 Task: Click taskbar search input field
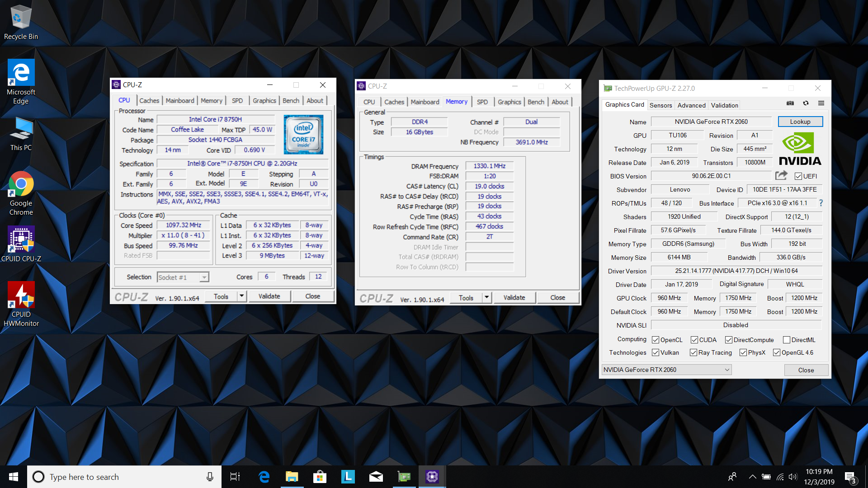[x=124, y=477]
